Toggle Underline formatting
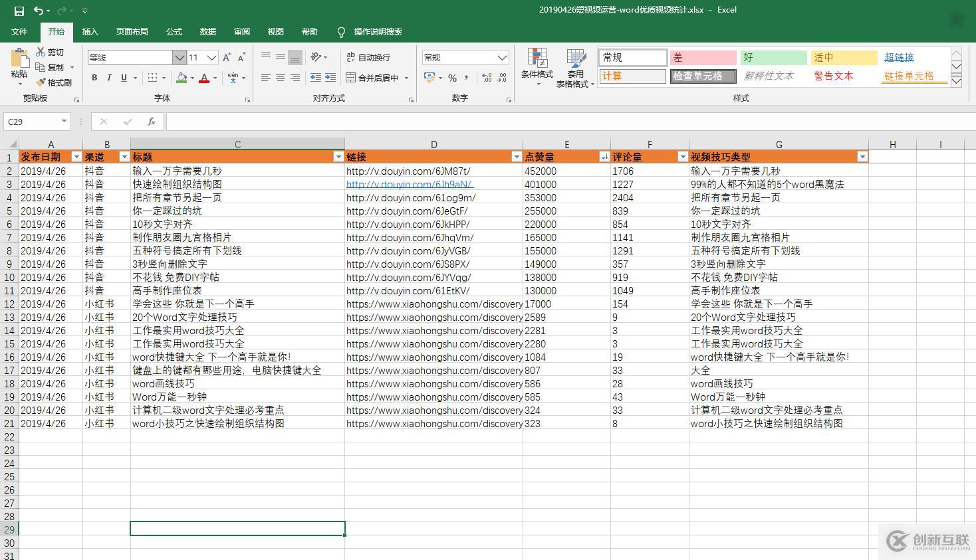The height and width of the screenshot is (560, 976). 124,78
